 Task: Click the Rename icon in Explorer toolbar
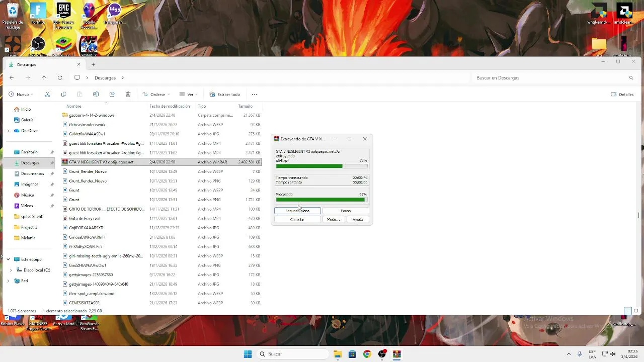(x=96, y=94)
